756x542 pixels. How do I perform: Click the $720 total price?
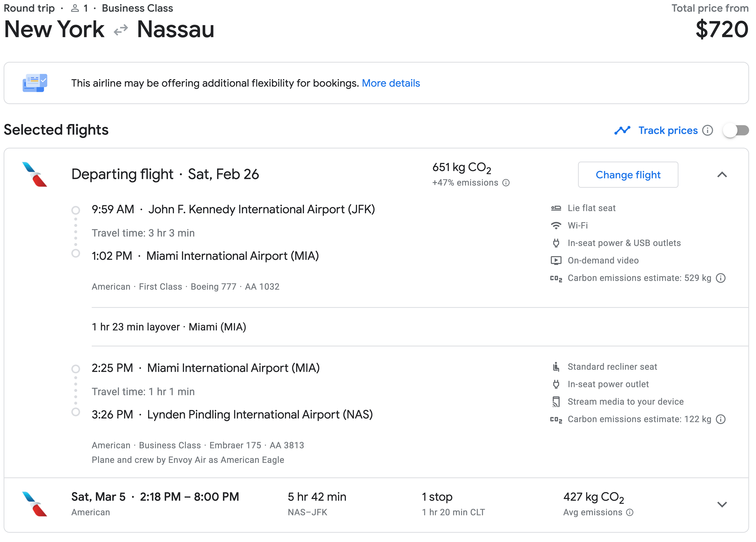point(722,29)
